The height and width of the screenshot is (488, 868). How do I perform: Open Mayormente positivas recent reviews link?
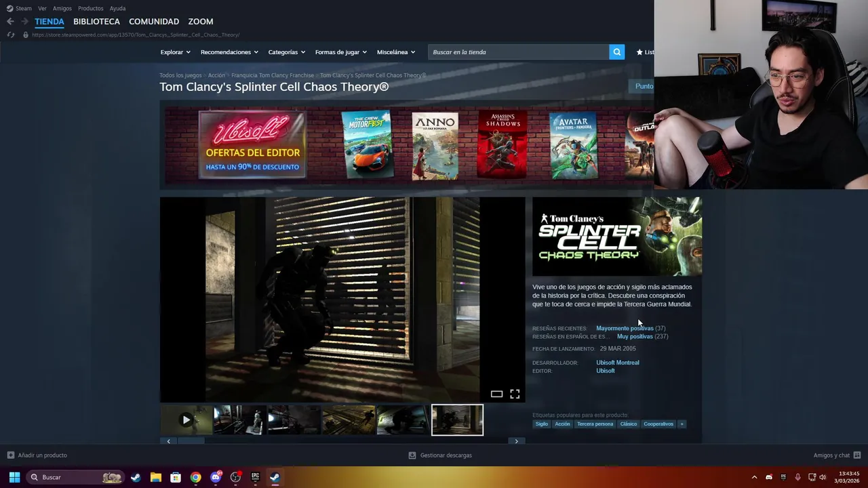[x=625, y=328]
